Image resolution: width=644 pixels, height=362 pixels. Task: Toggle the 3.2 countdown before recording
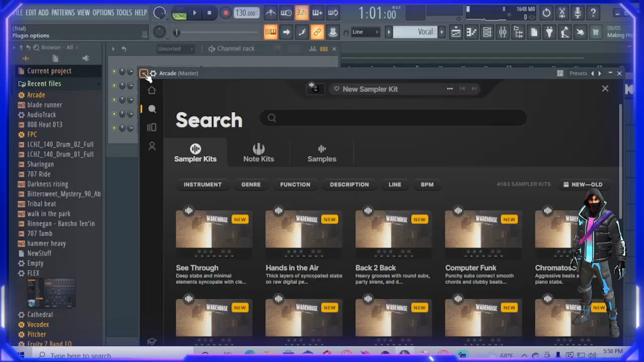tap(302, 13)
